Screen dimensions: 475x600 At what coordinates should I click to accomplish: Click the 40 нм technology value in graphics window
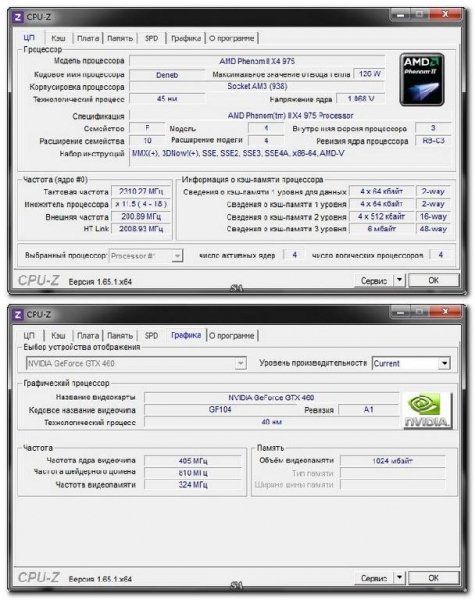coord(271,422)
